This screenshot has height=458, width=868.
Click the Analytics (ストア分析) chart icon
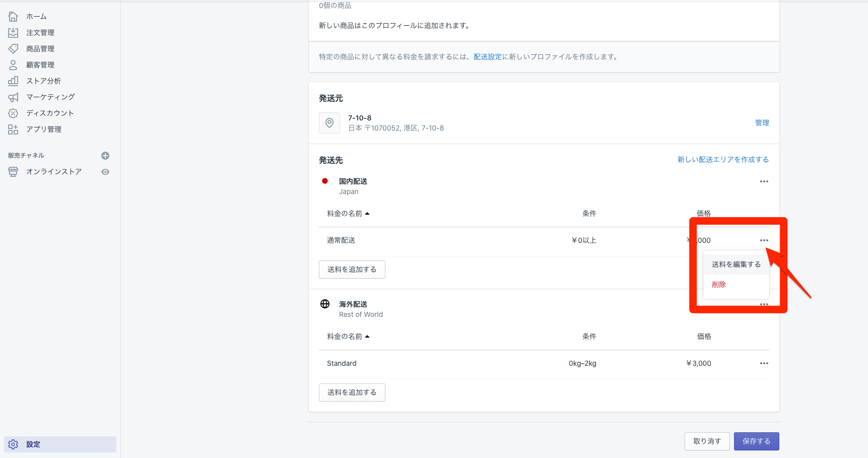(x=13, y=81)
